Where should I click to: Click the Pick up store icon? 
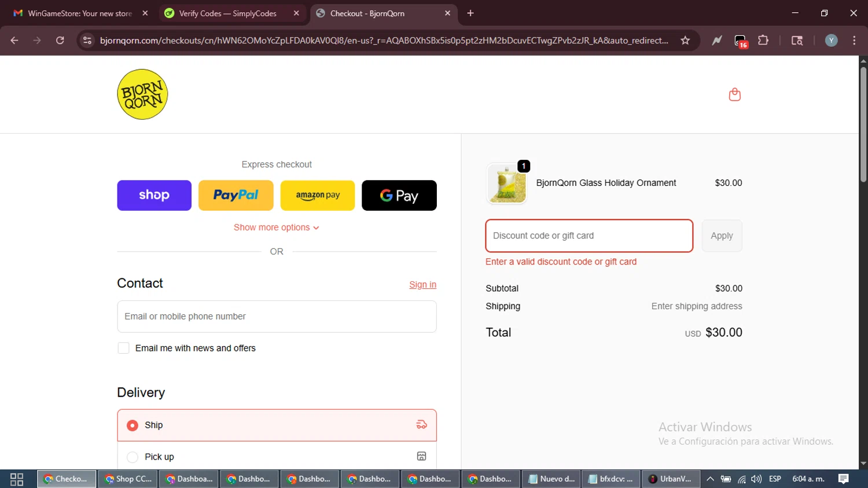(x=421, y=456)
